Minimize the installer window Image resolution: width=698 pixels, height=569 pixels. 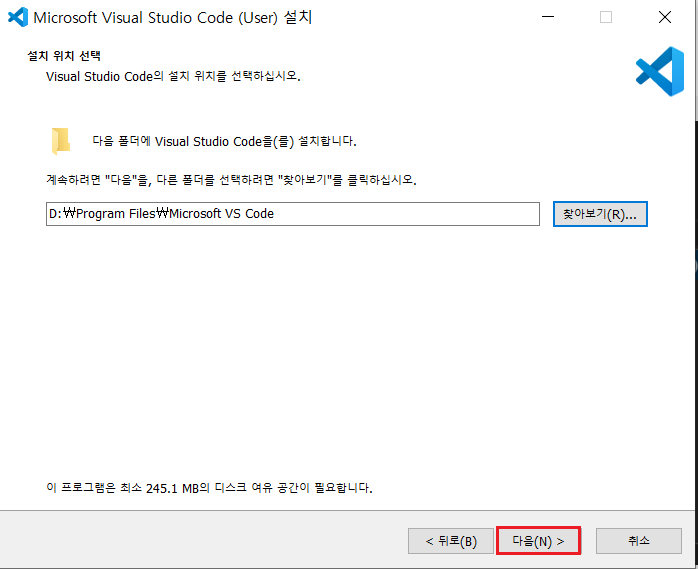point(547,17)
